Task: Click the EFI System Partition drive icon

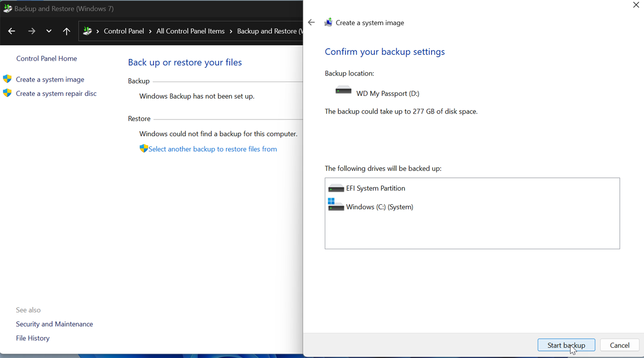Action: pos(336,188)
